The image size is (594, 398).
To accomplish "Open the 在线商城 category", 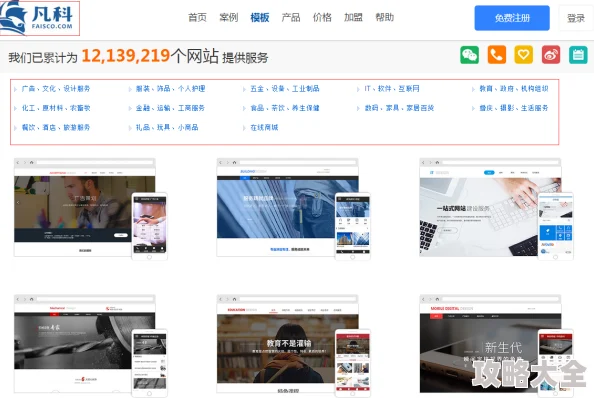I will tap(264, 128).
